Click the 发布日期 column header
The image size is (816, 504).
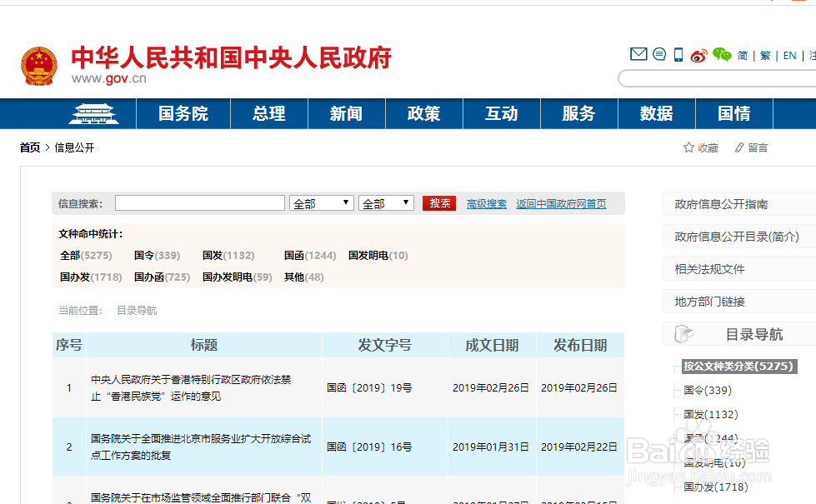click(580, 345)
